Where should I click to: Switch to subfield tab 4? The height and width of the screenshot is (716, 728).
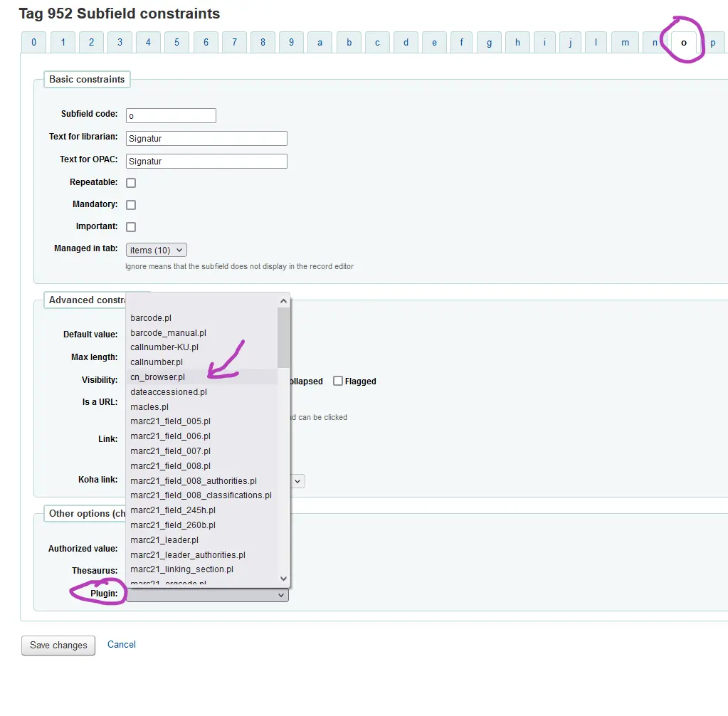point(148,42)
